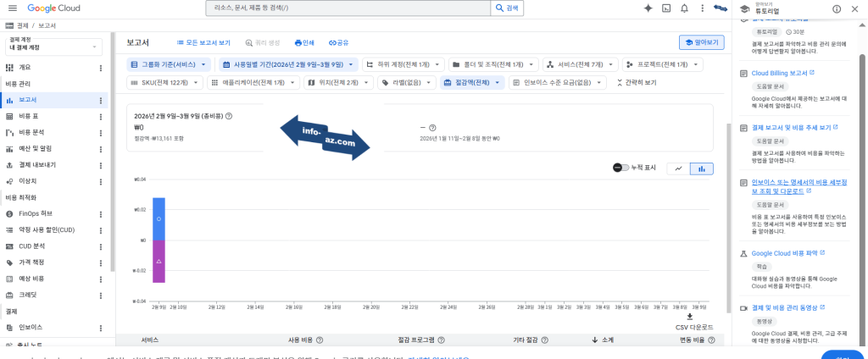
Task: Go to 개요 in sidebar
Action: pos(25,68)
